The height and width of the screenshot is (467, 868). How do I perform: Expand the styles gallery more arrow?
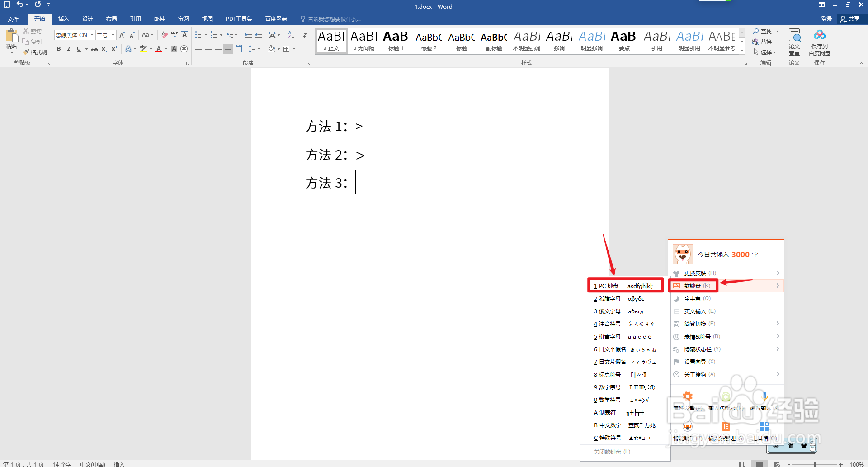742,51
